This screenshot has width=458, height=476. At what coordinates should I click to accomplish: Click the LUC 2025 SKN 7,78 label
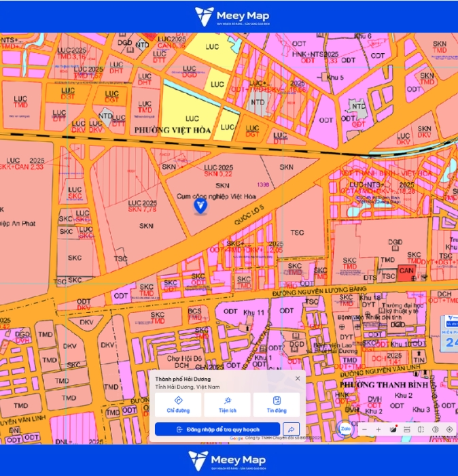[142, 206]
